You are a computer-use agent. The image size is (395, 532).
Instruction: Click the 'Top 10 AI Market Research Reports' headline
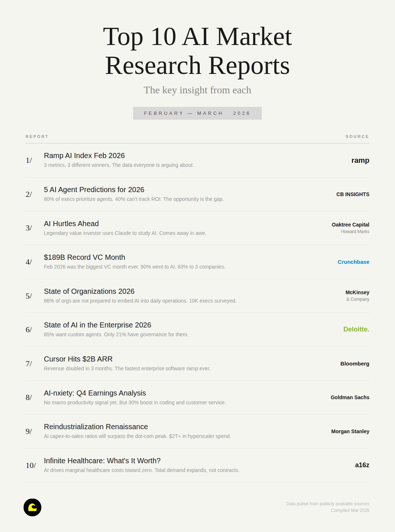(x=197, y=51)
